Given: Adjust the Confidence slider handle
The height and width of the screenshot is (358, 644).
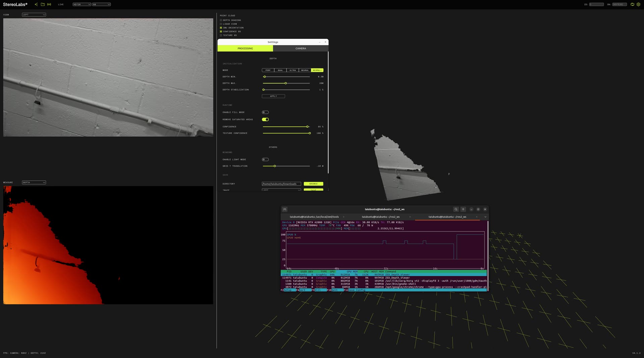Looking at the screenshot, I should point(307,127).
